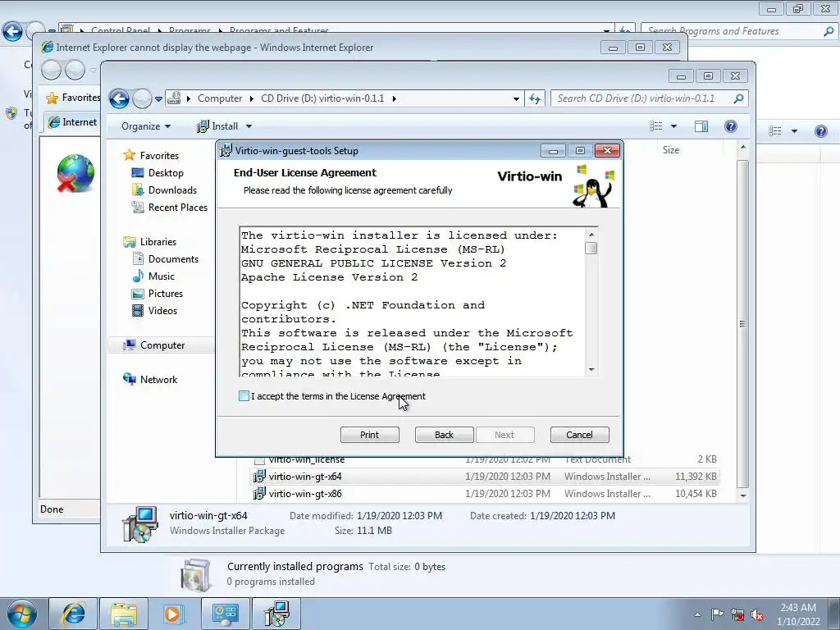The height and width of the screenshot is (630, 840).
Task: Navigate back in the CD Drive Explorer window
Action: tap(120, 98)
